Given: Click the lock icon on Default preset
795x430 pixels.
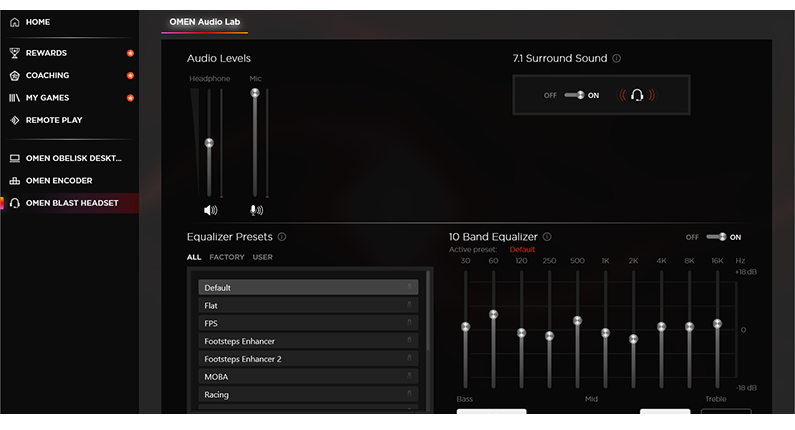Looking at the screenshot, I should coord(409,287).
